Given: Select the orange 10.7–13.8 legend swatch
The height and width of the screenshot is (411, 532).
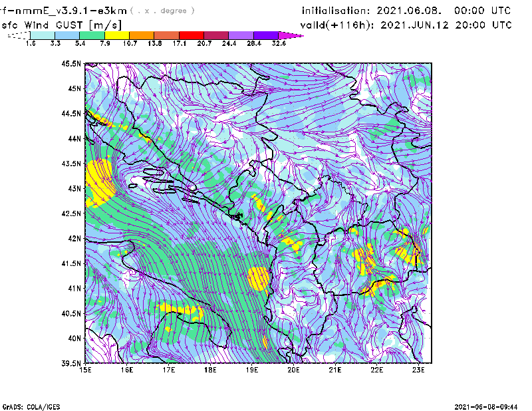Looking at the screenshot, I should [x=142, y=35].
